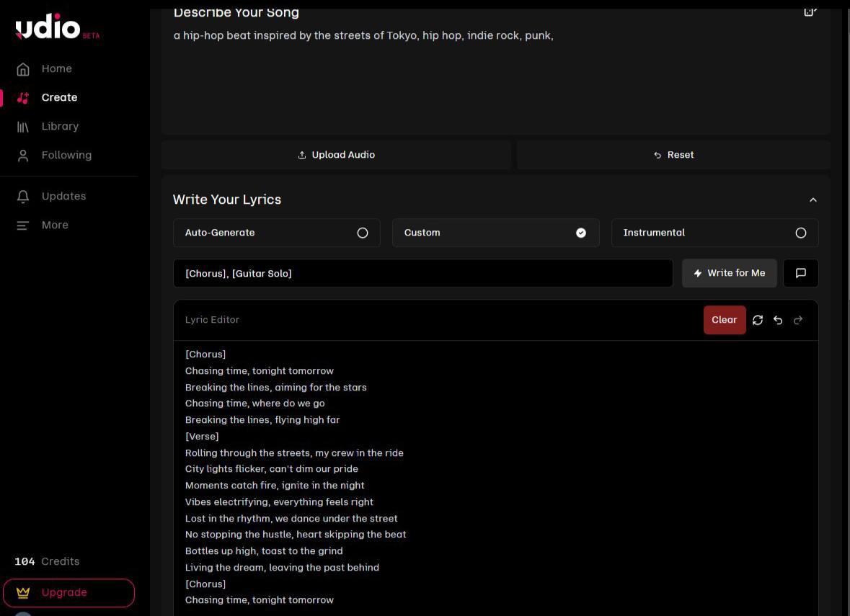Screen dimensions: 850x616
Task: Click the Lyric Editor label
Action: [212, 320]
